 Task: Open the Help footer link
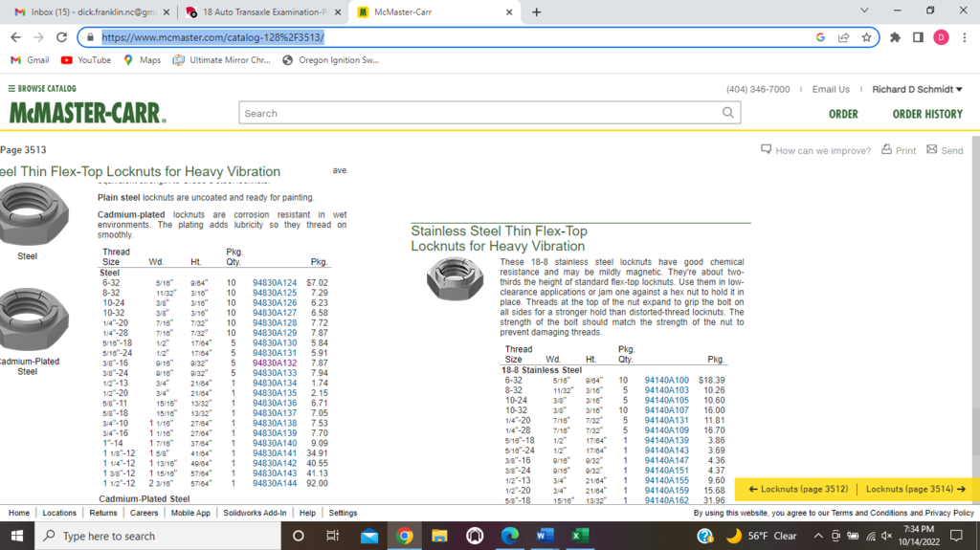[x=307, y=513]
